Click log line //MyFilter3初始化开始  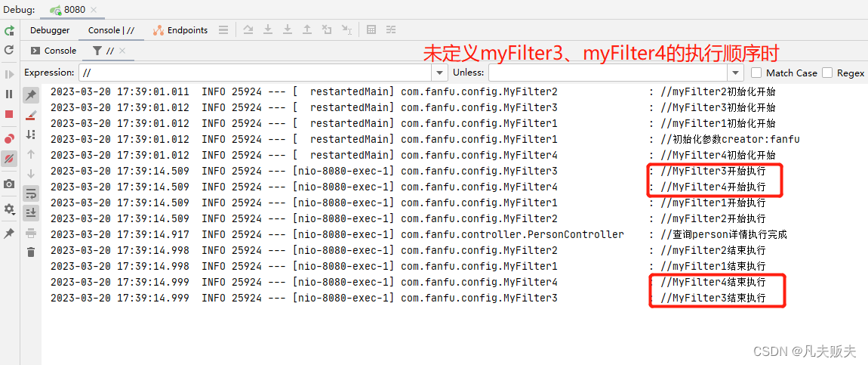[x=719, y=107]
